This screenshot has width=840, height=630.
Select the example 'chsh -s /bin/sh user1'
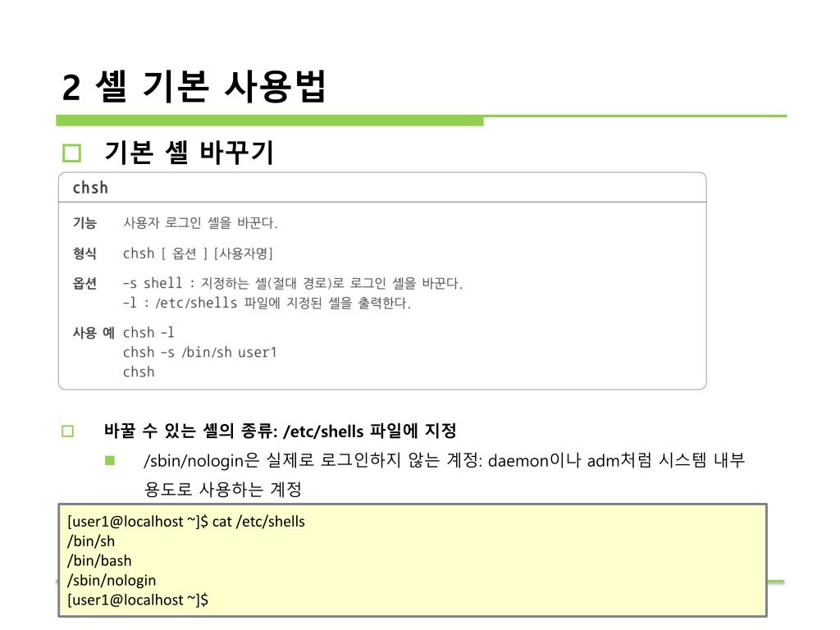coord(200,353)
